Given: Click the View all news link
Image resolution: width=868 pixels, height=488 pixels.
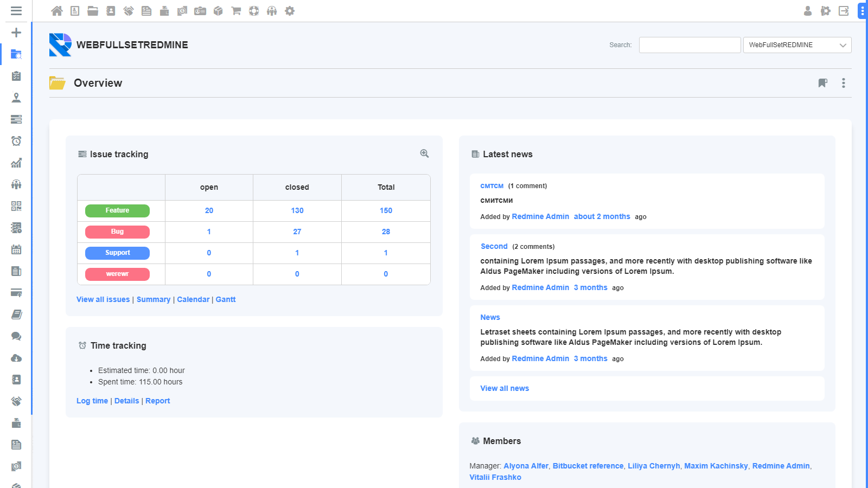Looking at the screenshot, I should point(504,388).
